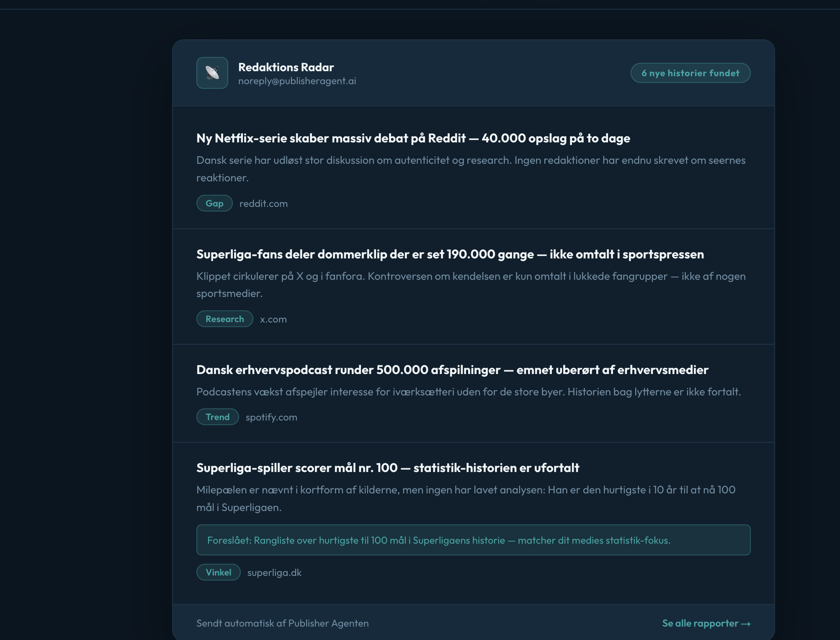
Task: Open the superliga.dk source link
Action: pyautogui.click(x=274, y=572)
